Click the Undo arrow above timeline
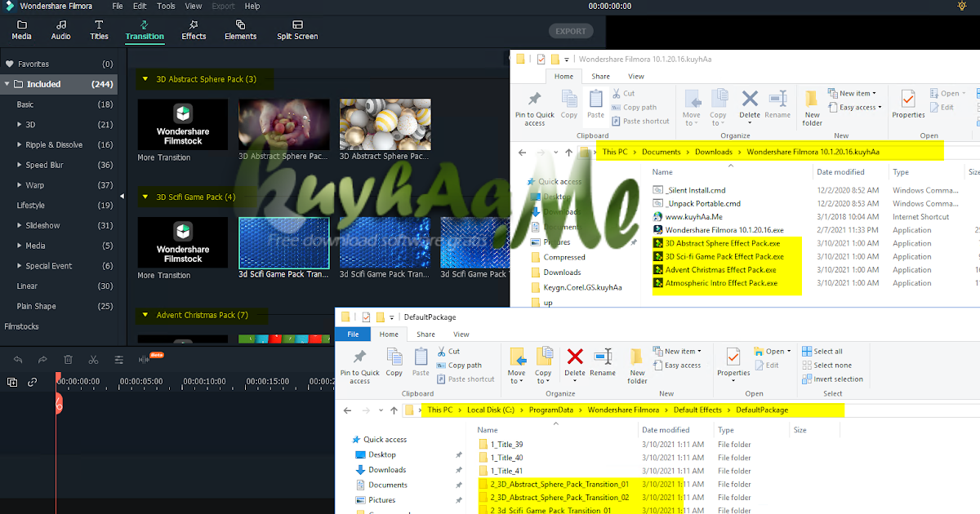 tap(18, 359)
